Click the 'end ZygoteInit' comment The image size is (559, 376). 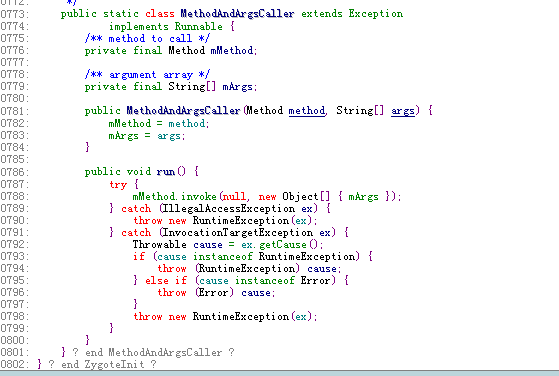(102, 365)
